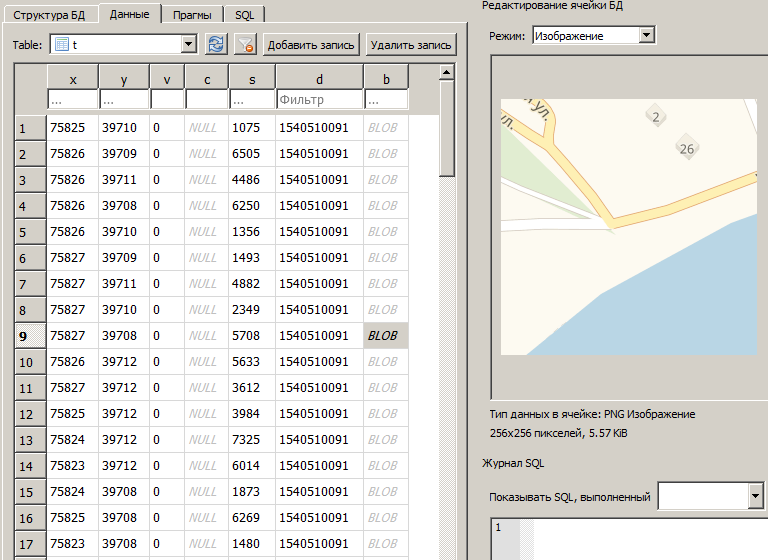Sort by the s column header
The image size is (768, 560).
pyautogui.click(x=252, y=78)
